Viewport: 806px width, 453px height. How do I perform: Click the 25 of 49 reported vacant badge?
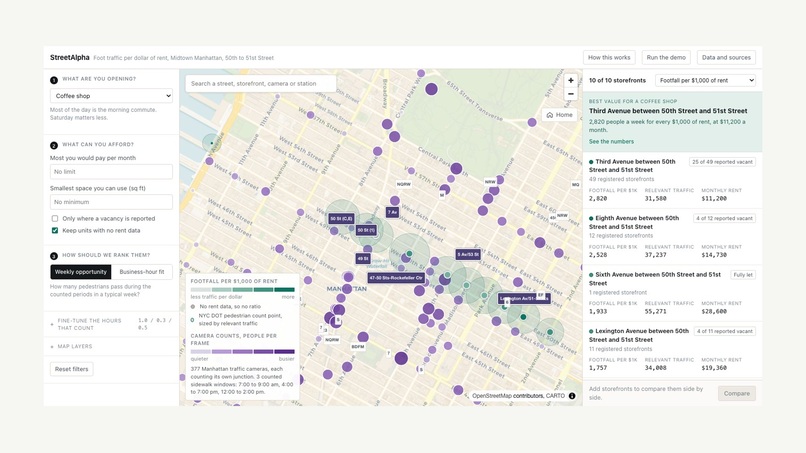(722, 162)
